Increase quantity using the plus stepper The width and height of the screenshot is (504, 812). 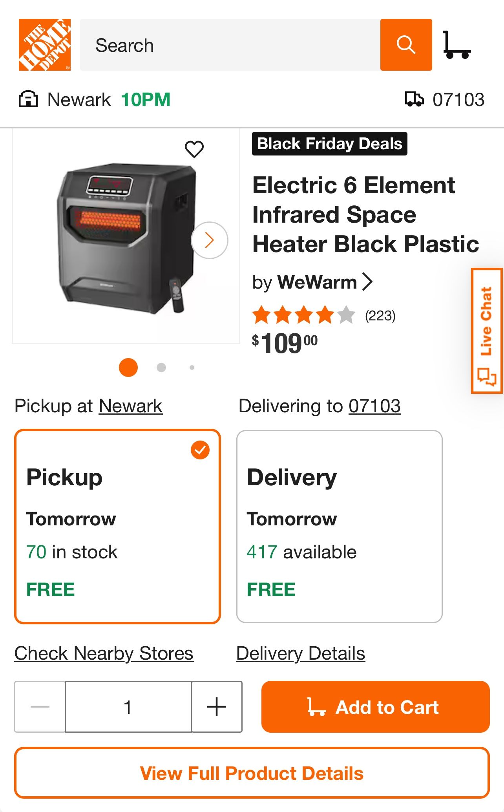point(216,707)
